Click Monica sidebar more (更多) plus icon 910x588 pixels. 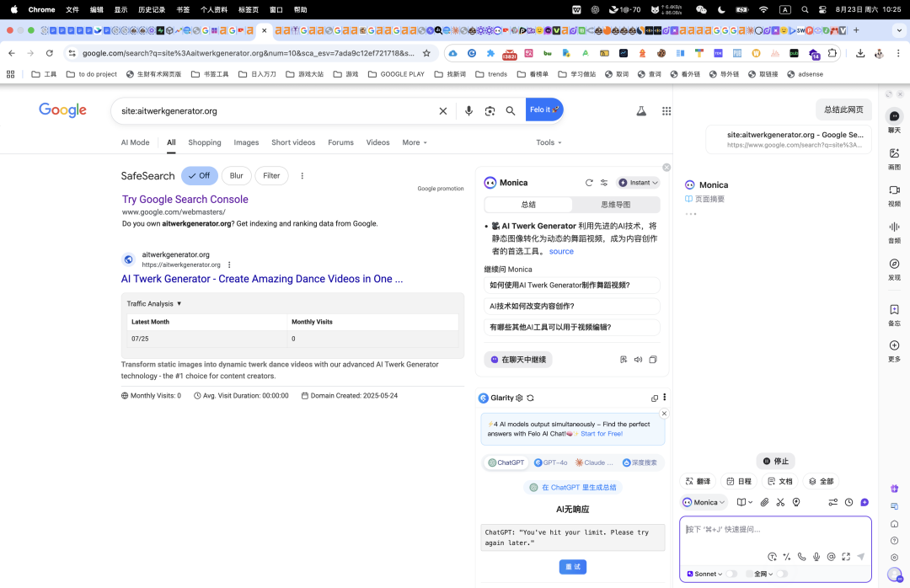[894, 345]
